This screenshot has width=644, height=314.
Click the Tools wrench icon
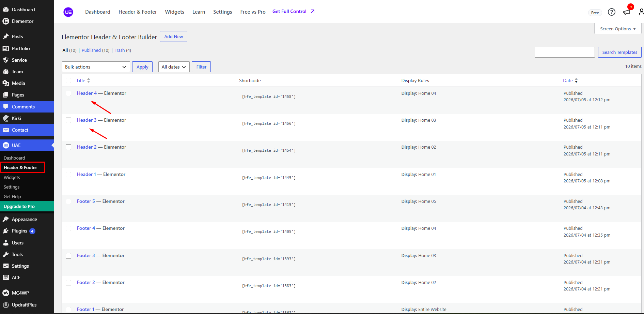pyautogui.click(x=6, y=254)
